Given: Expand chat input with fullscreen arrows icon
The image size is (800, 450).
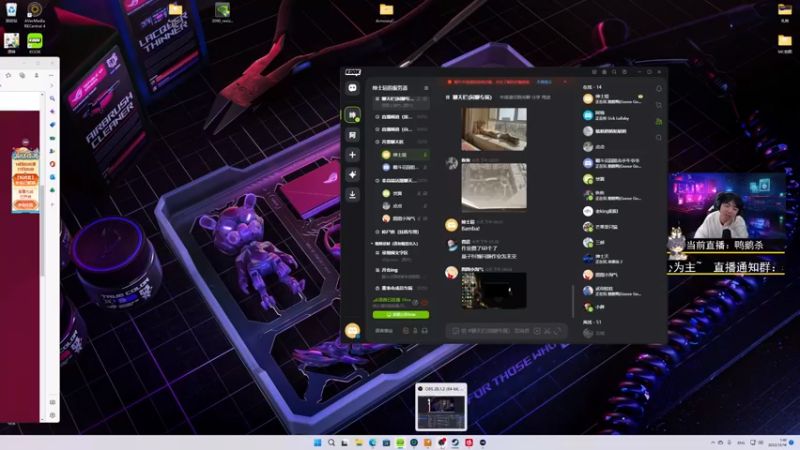Looking at the screenshot, I should tap(557, 331).
